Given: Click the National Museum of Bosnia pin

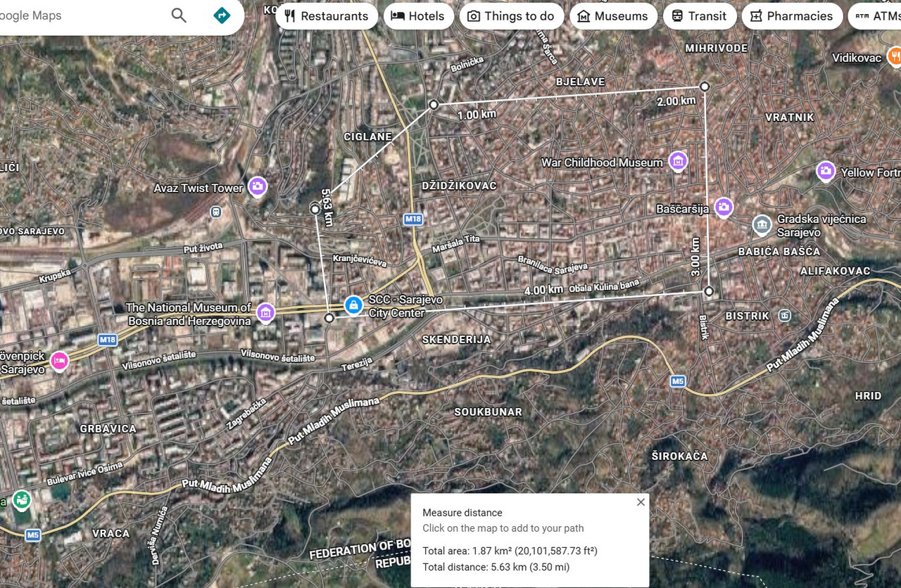Looking at the screenshot, I should 265,312.
